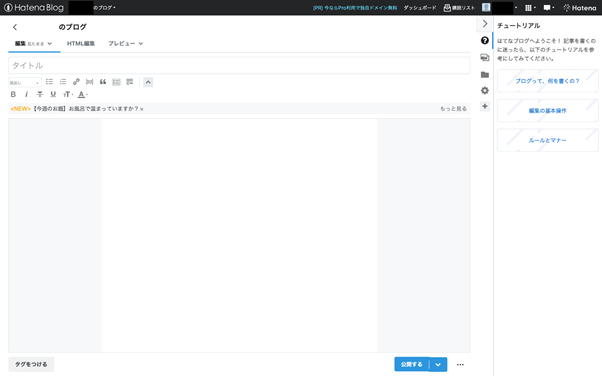Image resolution: width=602 pixels, height=376 pixels.
Task: Collapse the sidebar with right chevron
Action: coord(485,24)
